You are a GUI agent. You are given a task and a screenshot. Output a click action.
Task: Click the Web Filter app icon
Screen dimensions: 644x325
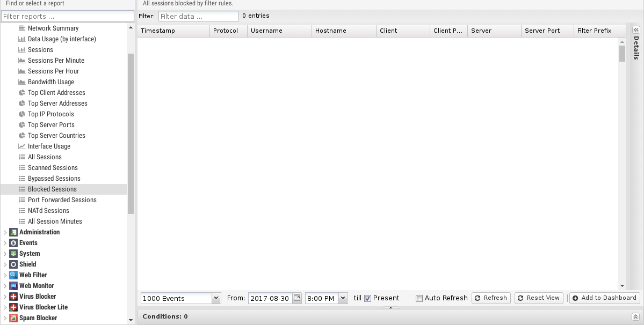click(x=13, y=275)
